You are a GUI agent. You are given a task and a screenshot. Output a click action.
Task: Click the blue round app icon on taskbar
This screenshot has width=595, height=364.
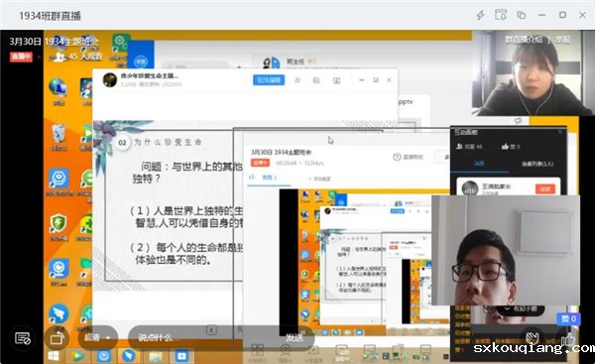(x=103, y=356)
